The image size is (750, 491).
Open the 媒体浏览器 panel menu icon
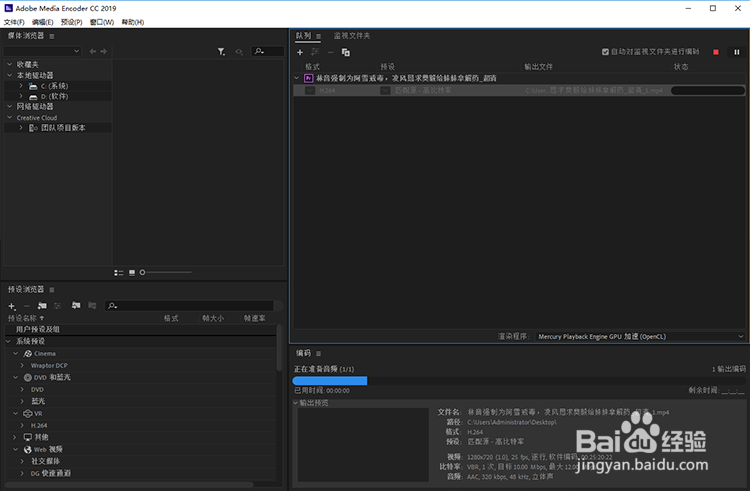click(52, 36)
